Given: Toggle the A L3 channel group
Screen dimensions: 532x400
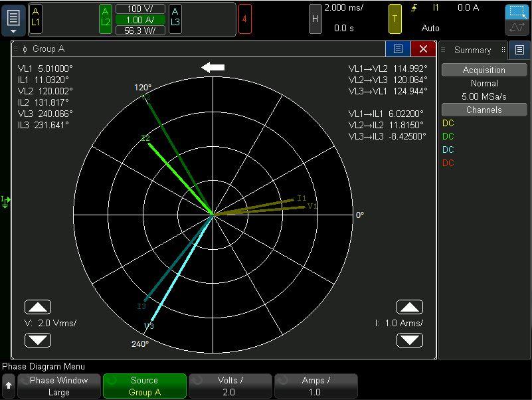Looking at the screenshot, I should [175, 17].
